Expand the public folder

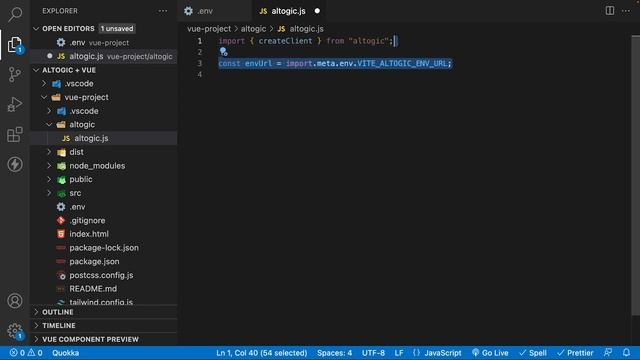(x=49, y=179)
